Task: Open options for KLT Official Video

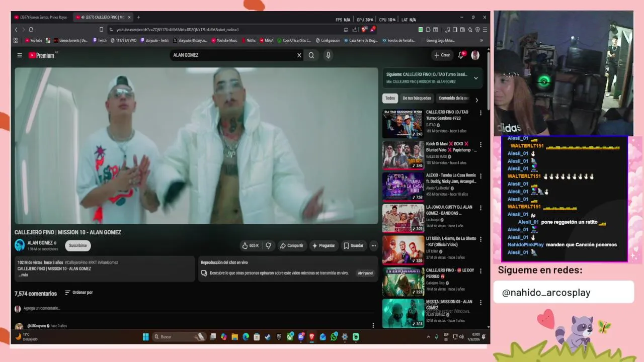Action: pos(480,239)
